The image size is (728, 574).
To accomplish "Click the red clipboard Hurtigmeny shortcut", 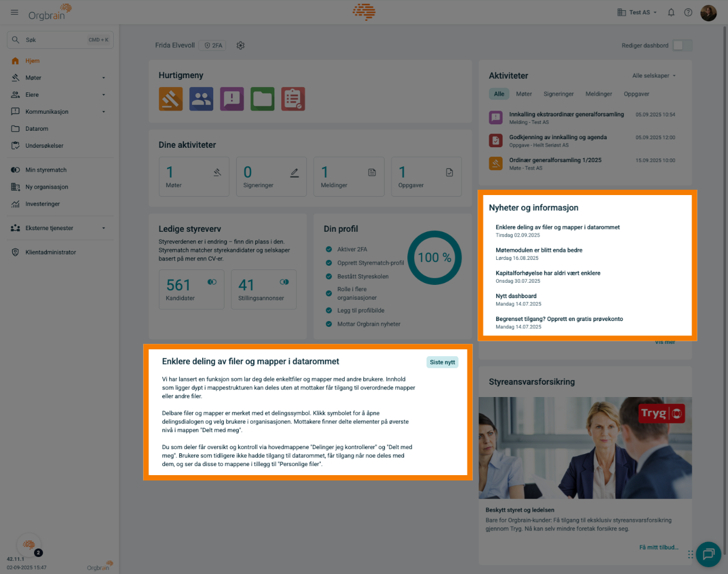I will tap(293, 99).
